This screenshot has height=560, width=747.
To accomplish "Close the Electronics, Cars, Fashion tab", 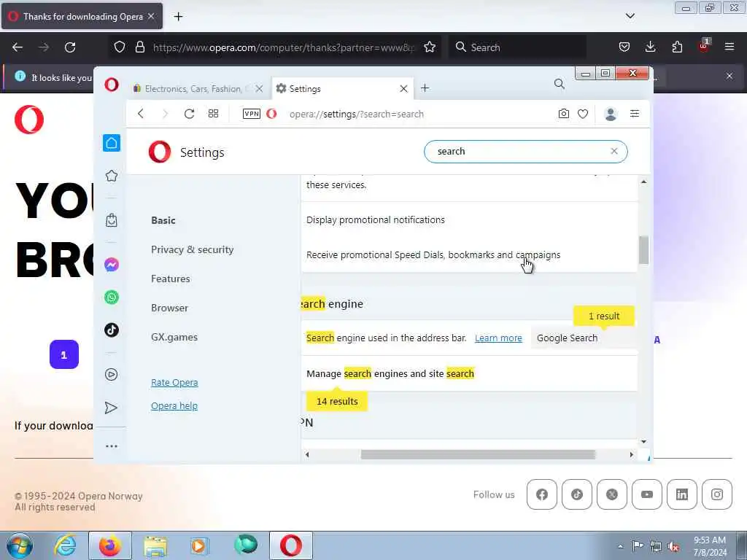I will pos(259,88).
